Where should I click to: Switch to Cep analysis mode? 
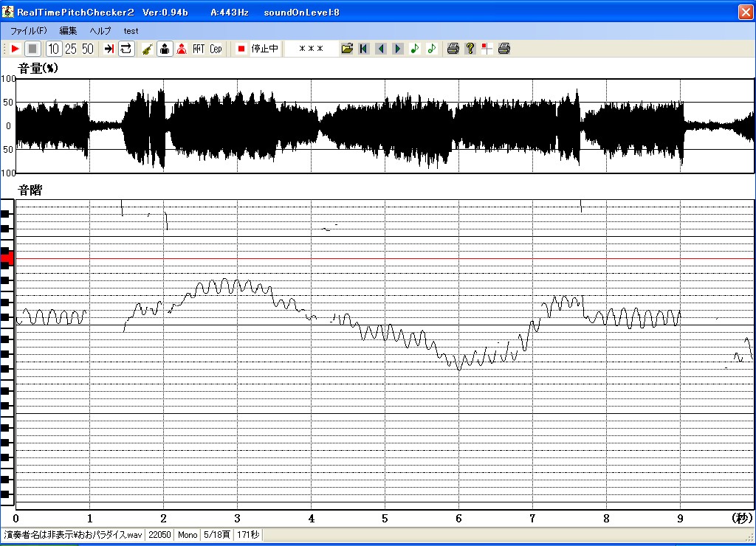pyautogui.click(x=216, y=49)
